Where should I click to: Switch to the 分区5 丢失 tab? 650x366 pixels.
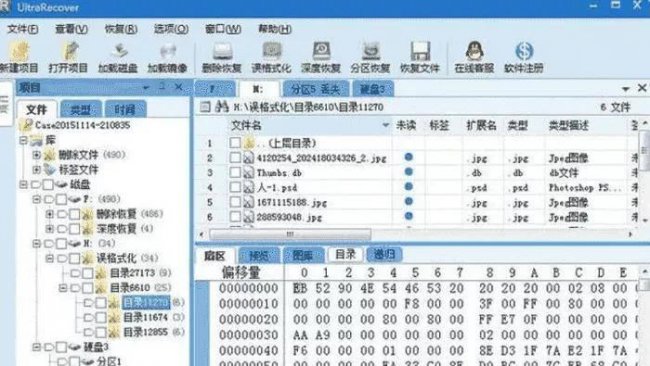pos(315,89)
